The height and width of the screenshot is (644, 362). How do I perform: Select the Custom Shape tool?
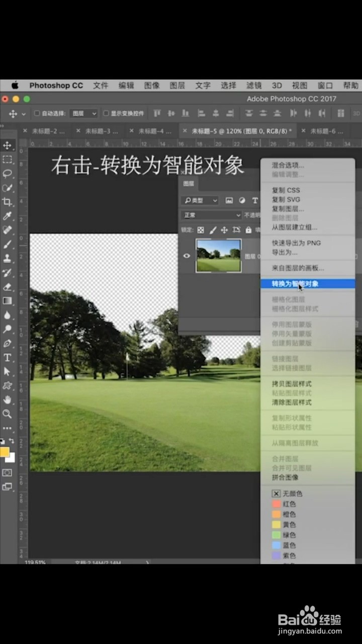tap(7, 385)
